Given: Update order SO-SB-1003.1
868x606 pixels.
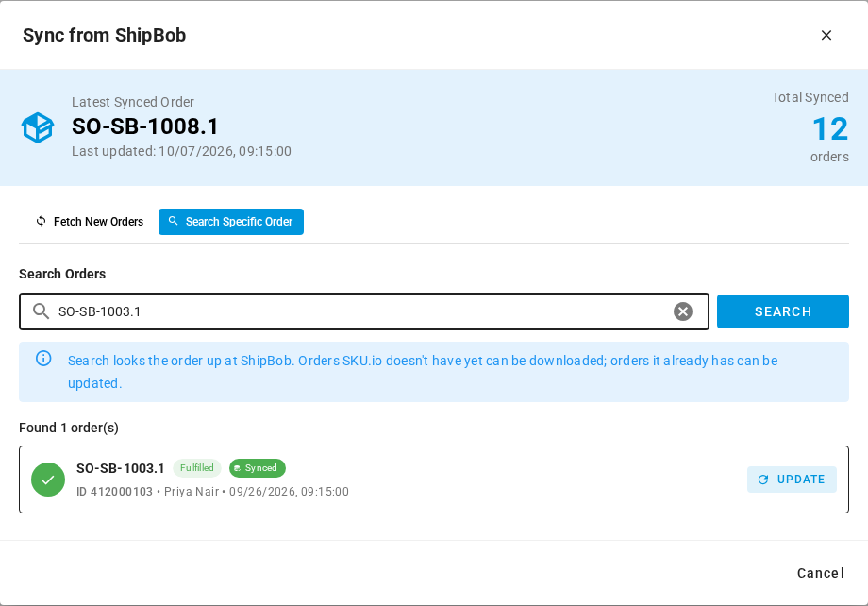Looking at the screenshot, I should [x=792, y=480].
